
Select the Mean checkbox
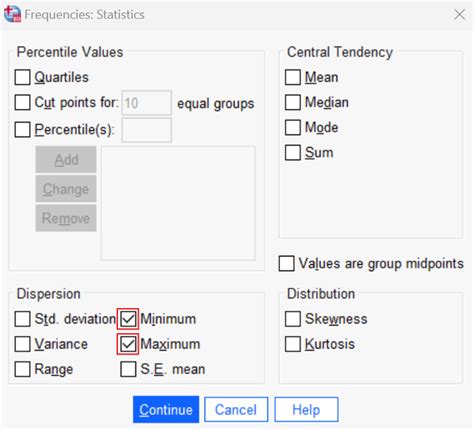click(x=293, y=77)
